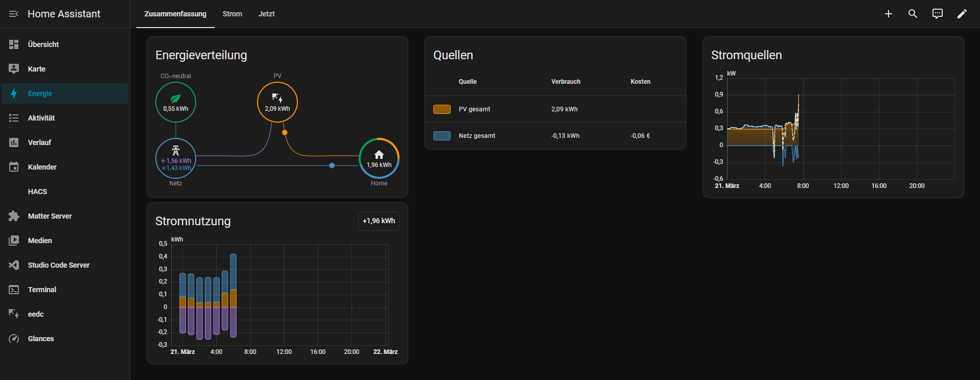Switch to the Strom tab
Screen dimensions: 980x380
[x=232, y=14]
